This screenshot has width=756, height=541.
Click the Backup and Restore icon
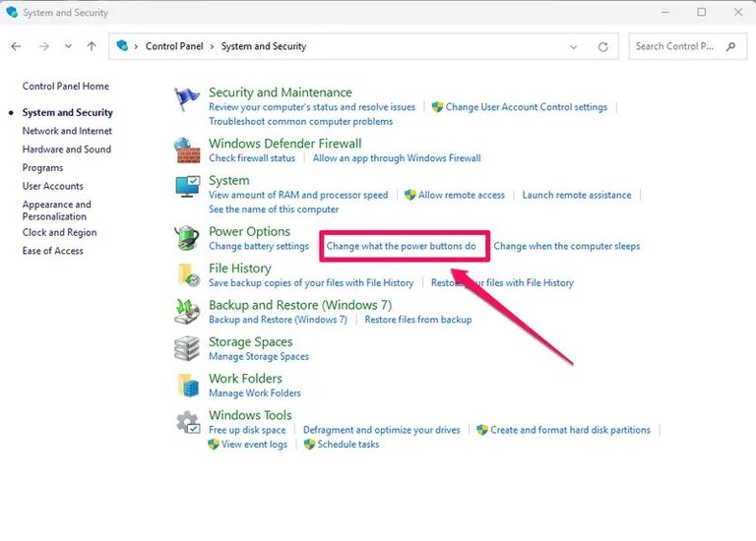pos(187,312)
